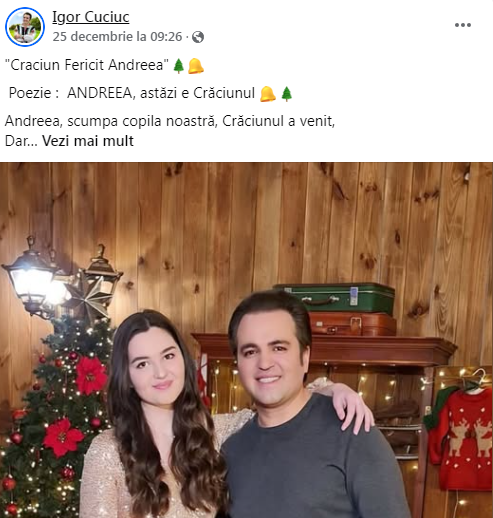Click the glowing lantern in the photo
The height and width of the screenshot is (518, 493).
32,277
